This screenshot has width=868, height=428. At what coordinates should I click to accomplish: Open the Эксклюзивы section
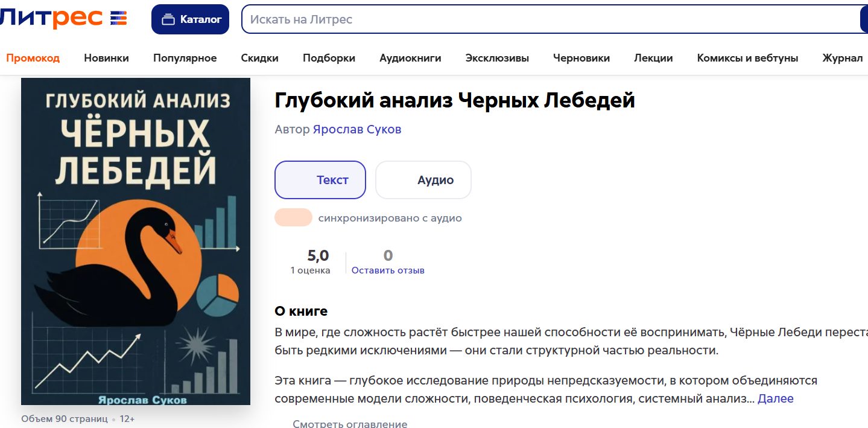(497, 58)
